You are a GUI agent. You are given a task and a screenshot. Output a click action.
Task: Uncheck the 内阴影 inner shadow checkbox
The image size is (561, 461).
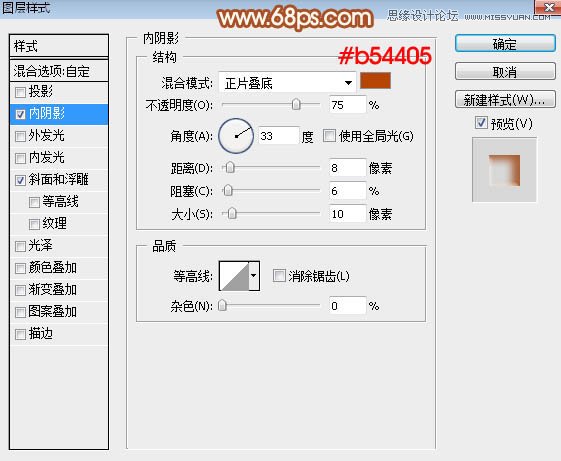pos(20,114)
